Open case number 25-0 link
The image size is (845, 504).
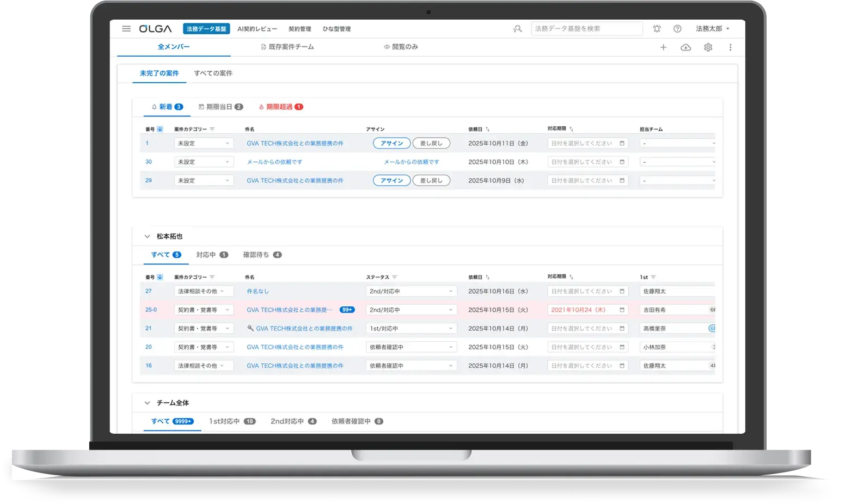coord(151,310)
